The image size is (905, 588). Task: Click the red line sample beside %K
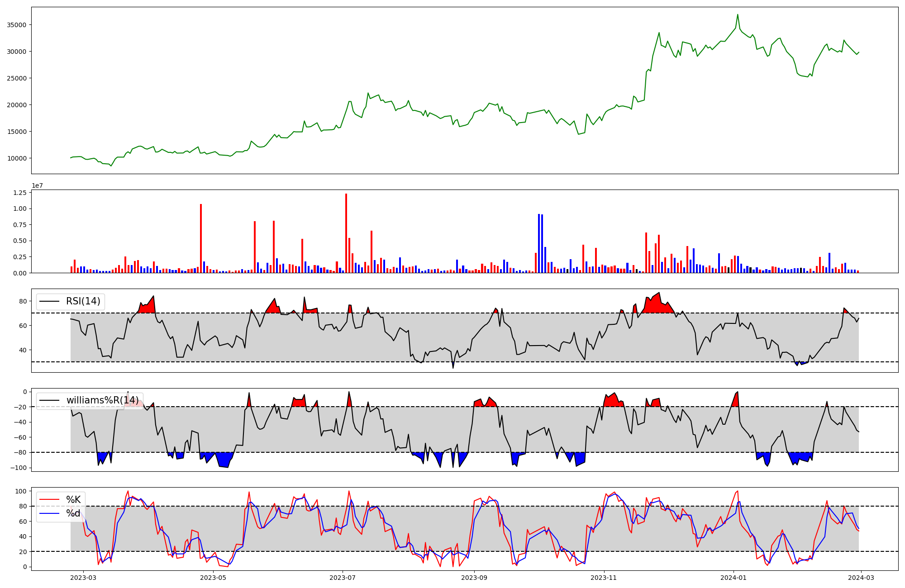pyautogui.click(x=49, y=499)
